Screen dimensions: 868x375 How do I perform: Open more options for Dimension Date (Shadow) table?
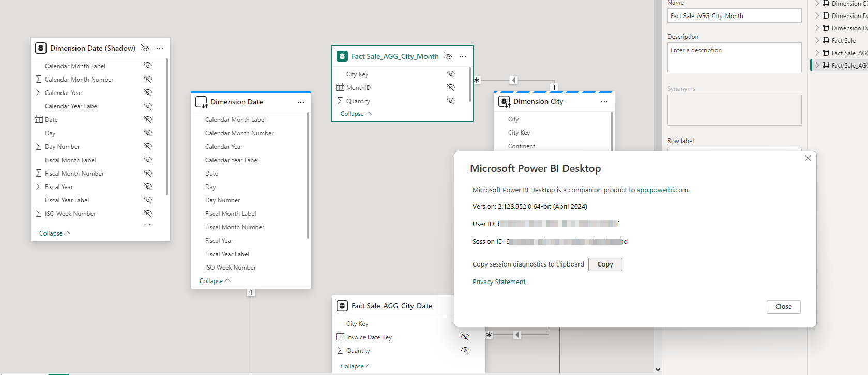160,49
